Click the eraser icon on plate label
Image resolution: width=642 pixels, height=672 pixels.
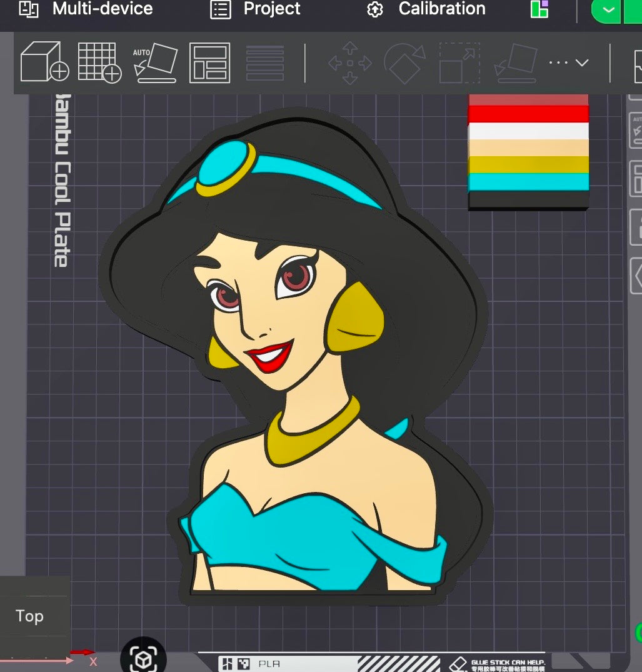(458, 664)
